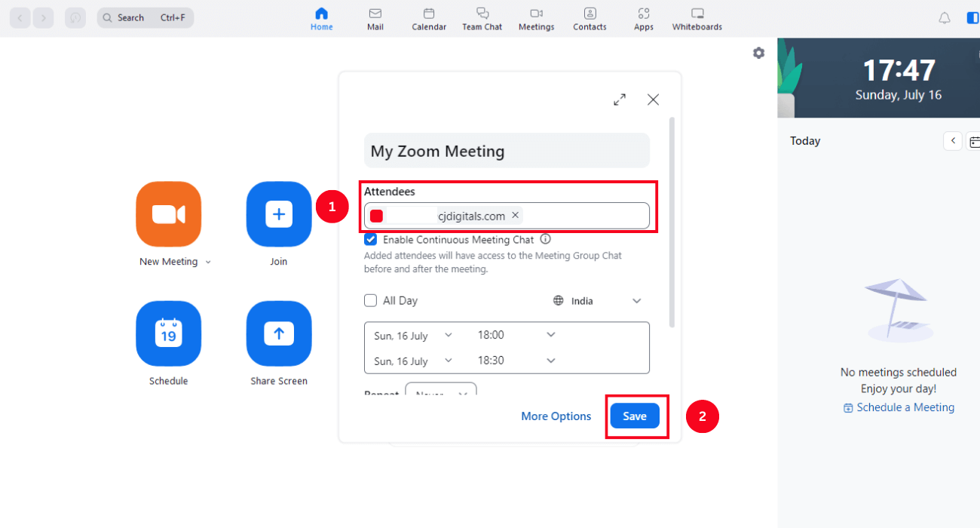The width and height of the screenshot is (980, 528).
Task: Open the start date dropdown, first Sun, 16 July
Action: point(413,335)
